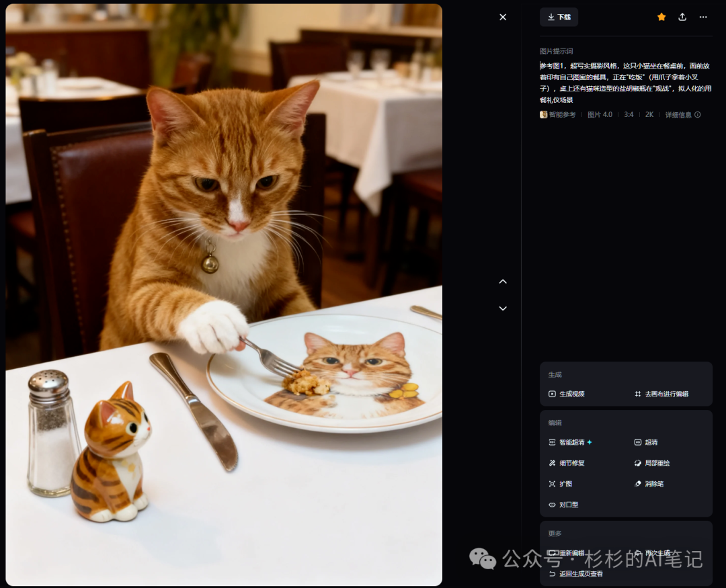Click 再次生成 to regenerate the image
This screenshot has width=726, height=588.
coord(652,553)
